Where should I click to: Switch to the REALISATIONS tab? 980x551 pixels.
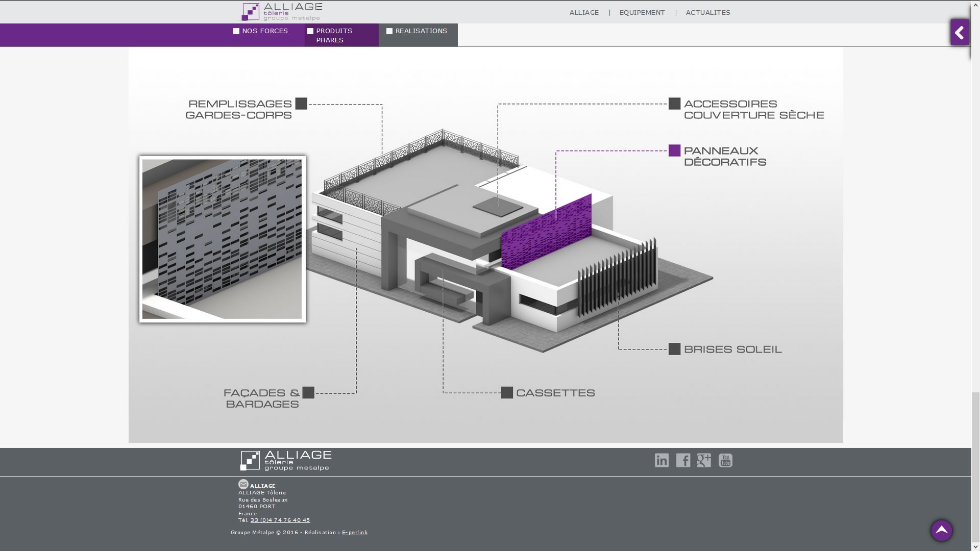(418, 35)
